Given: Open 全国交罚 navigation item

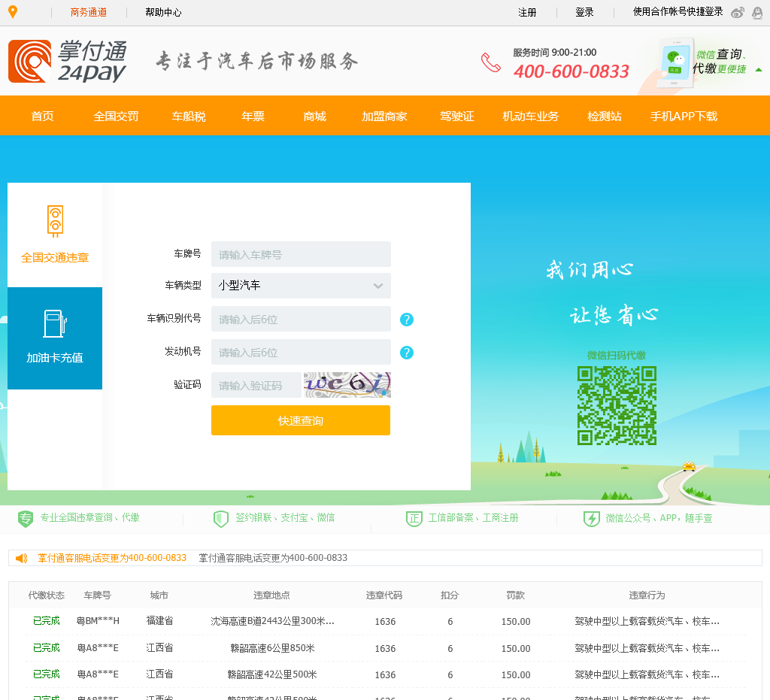Looking at the screenshot, I should pyautogui.click(x=116, y=117).
